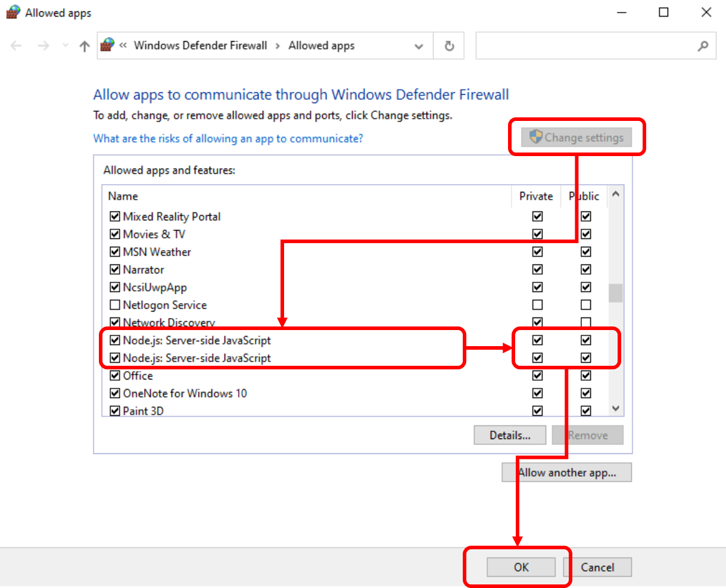Toggle Private for Mixed Reality Portal
The image size is (726, 588).
538,216
